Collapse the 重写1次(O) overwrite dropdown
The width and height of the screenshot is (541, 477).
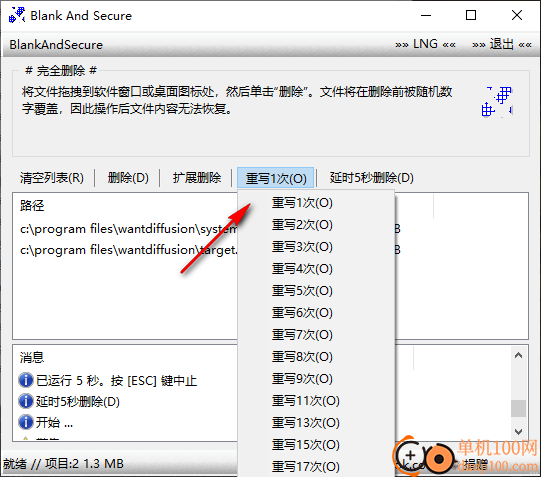(x=276, y=178)
